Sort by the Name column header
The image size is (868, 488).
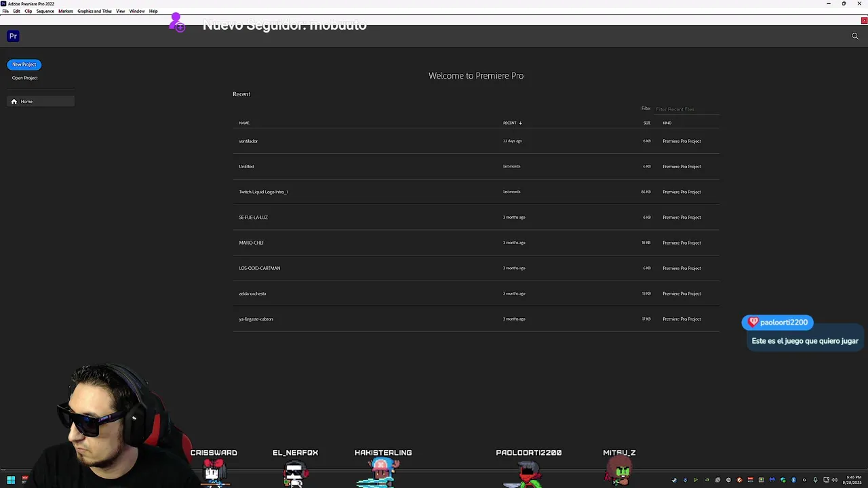point(244,123)
